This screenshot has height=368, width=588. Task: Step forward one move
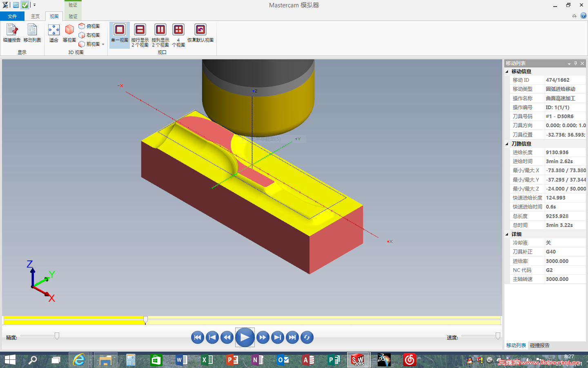[x=278, y=337]
